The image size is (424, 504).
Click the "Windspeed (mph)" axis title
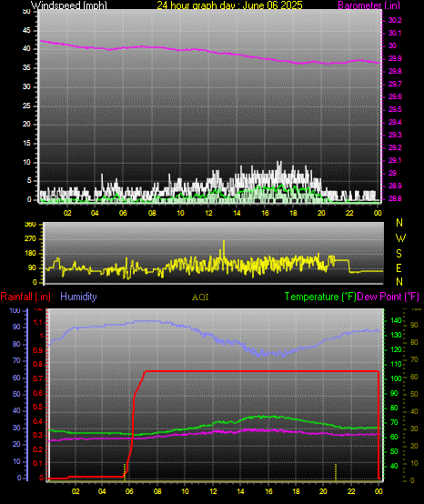pyautogui.click(x=69, y=5)
